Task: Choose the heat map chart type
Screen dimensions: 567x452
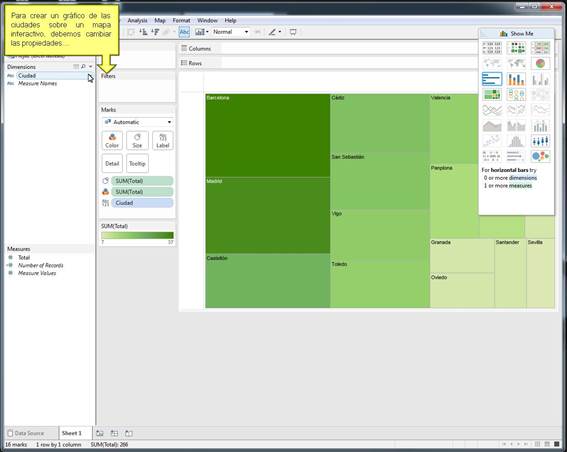Action: click(516, 48)
